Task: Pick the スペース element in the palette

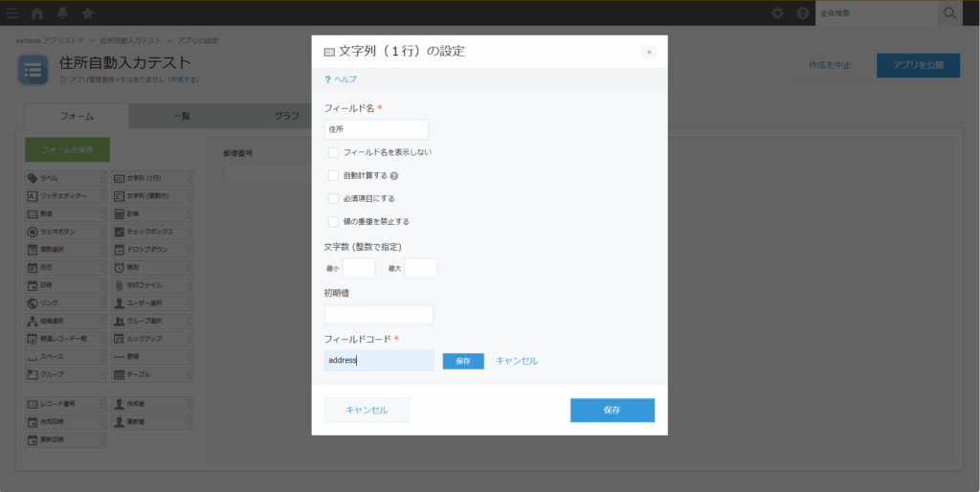Action: 66,356
